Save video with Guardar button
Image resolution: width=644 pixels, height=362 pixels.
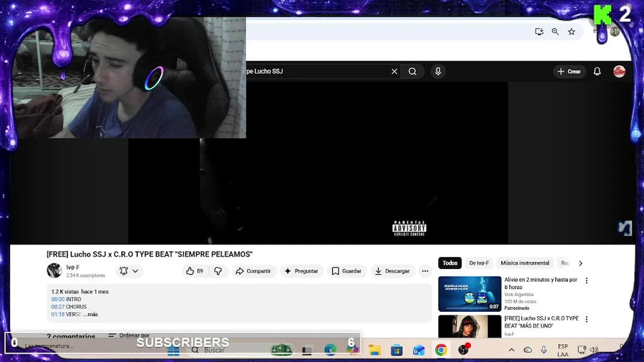(x=347, y=271)
